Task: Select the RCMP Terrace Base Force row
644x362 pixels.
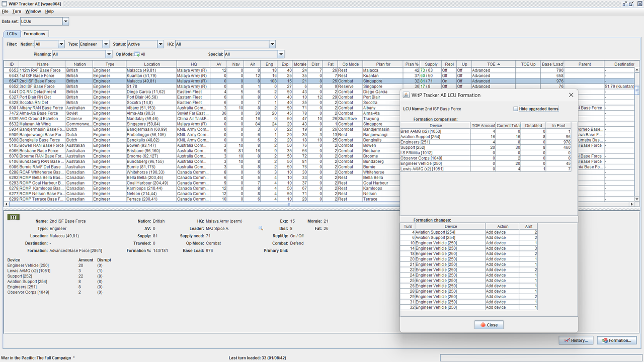Action: 202,199
